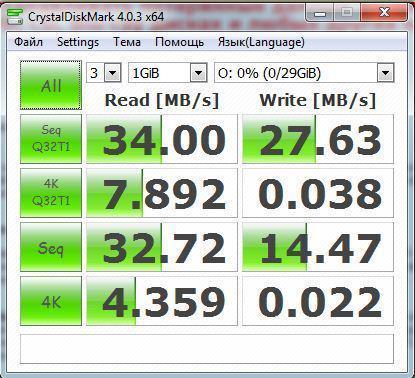Click the Seq Q32T1 write result 27.63
Image resolution: width=415 pixels, height=378 pixels.
coord(318,139)
